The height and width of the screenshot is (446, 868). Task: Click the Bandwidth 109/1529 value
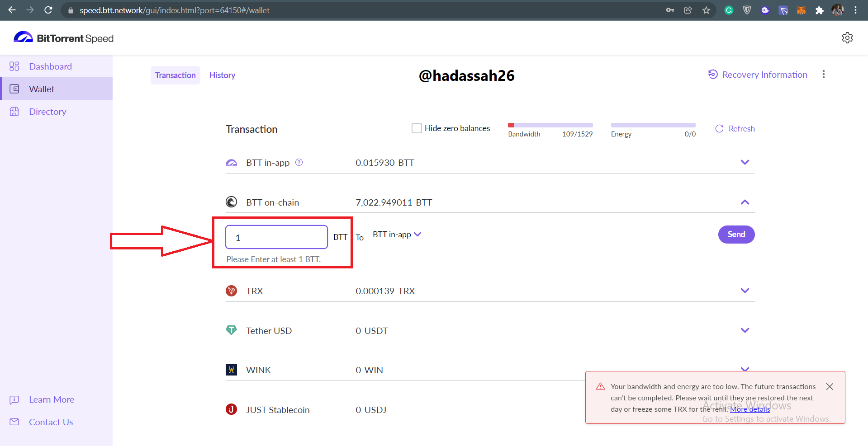[x=577, y=134]
